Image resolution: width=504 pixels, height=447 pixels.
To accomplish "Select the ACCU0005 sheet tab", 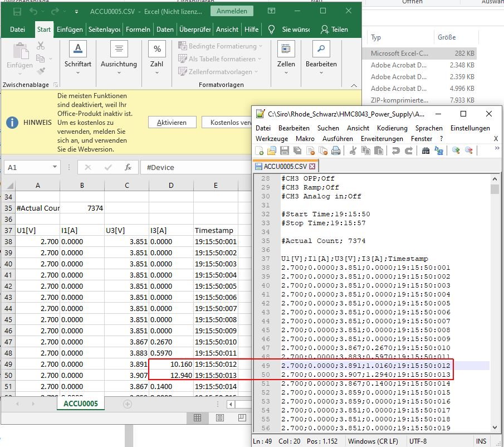I will [81, 404].
